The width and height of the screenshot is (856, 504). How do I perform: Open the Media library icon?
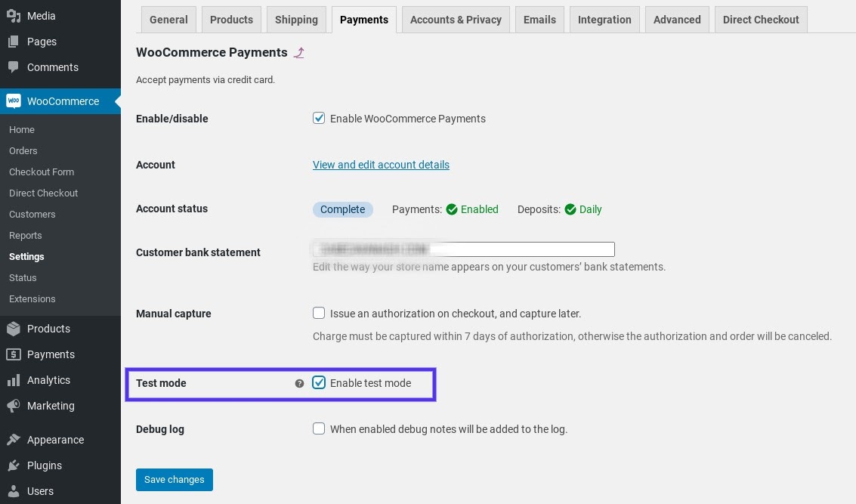click(14, 15)
